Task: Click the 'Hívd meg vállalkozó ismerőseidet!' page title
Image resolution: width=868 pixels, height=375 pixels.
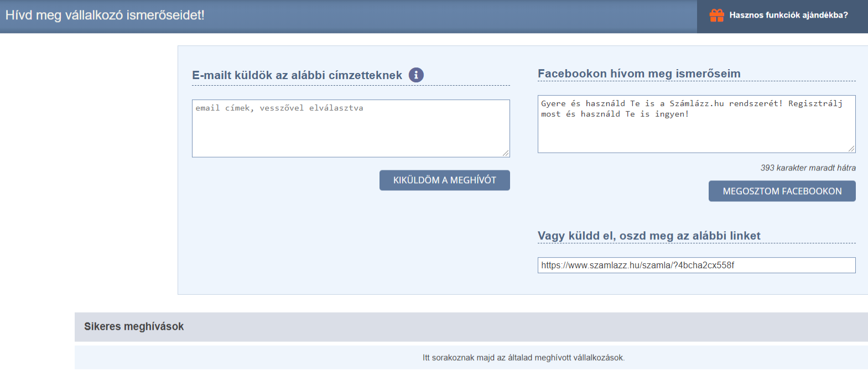Action: coord(105,15)
